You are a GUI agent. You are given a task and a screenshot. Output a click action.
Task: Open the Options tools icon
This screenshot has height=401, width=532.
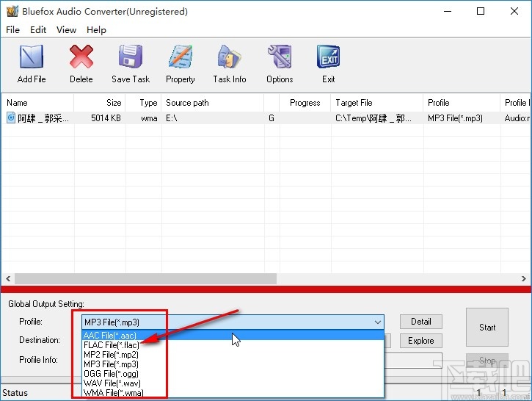pos(280,57)
